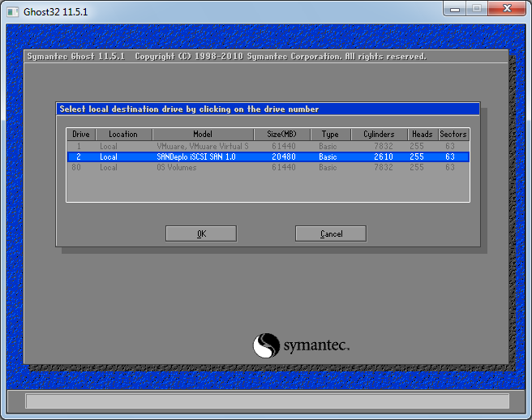Click the Size(MB) column header
532x420 pixels.
282,135
